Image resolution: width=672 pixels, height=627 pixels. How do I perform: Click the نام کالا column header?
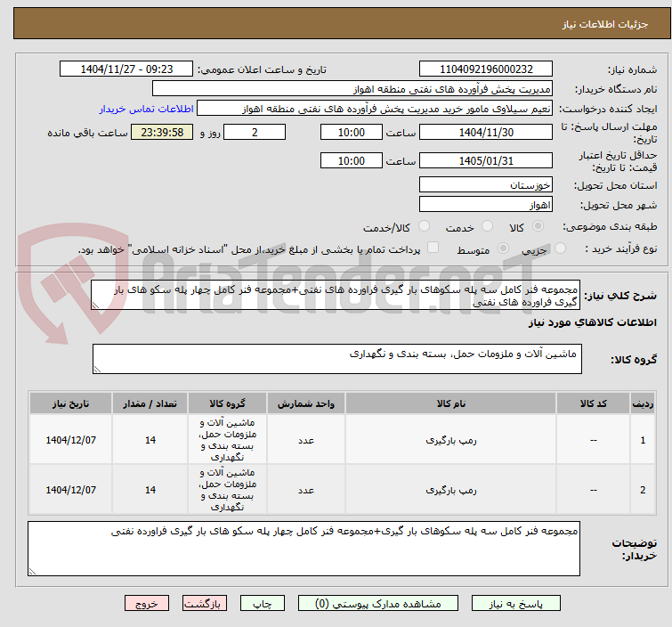click(x=451, y=403)
